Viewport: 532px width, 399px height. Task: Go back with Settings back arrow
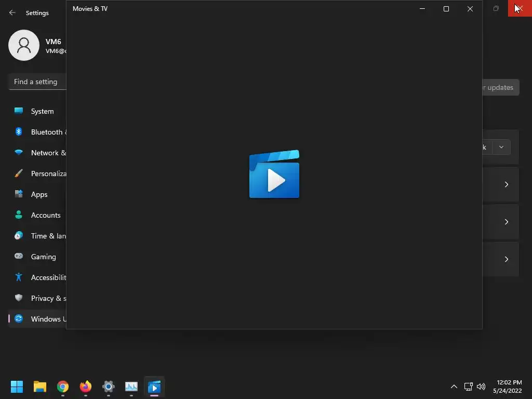(x=12, y=12)
